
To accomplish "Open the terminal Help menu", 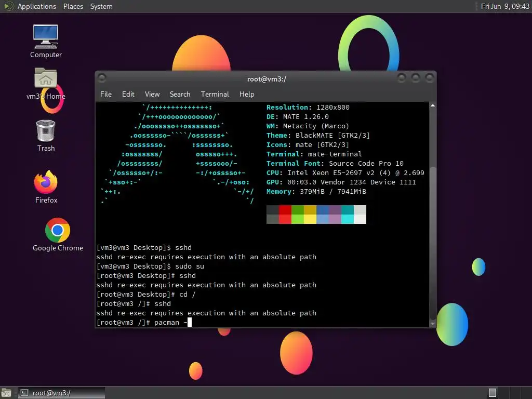I will tap(247, 95).
